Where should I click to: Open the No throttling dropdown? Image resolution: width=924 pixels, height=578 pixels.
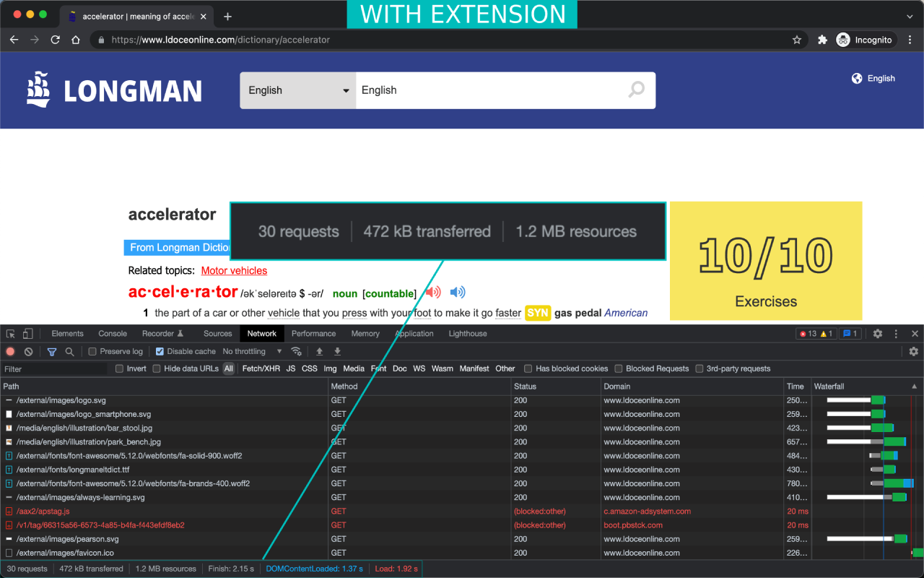pos(253,352)
